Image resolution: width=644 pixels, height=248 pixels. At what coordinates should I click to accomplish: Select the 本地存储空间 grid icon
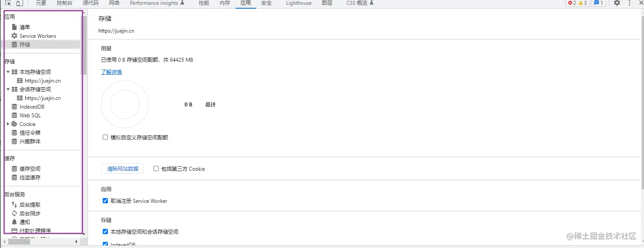[14, 72]
